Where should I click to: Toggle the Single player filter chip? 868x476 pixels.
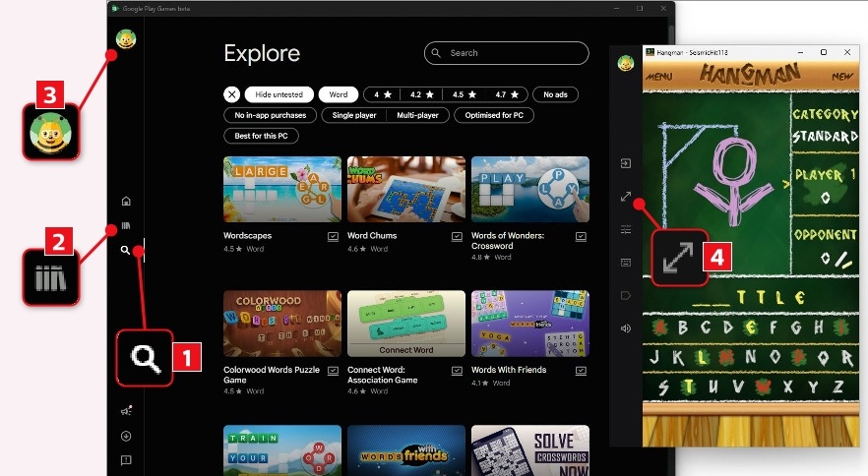(x=353, y=115)
